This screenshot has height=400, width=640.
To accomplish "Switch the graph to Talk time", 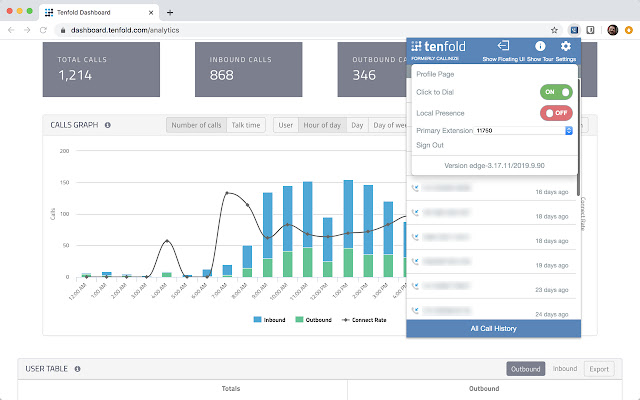I will point(247,125).
